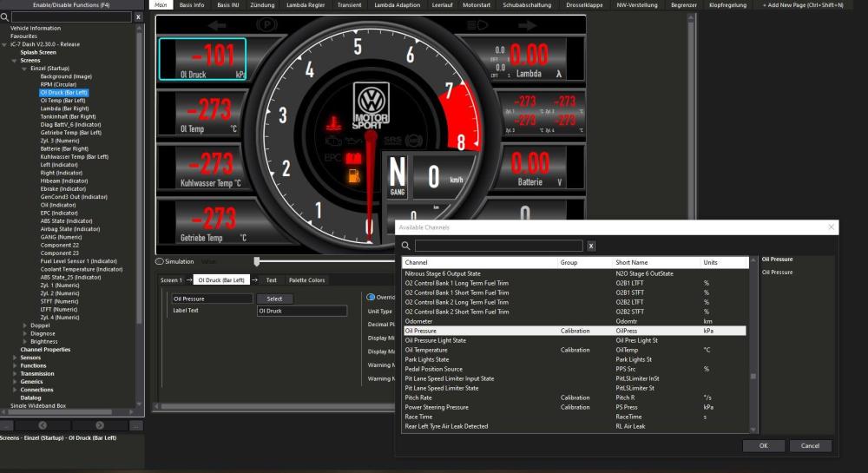Select the VW Motorsport logo in the gauge
The image size is (868, 473).
pos(371,106)
